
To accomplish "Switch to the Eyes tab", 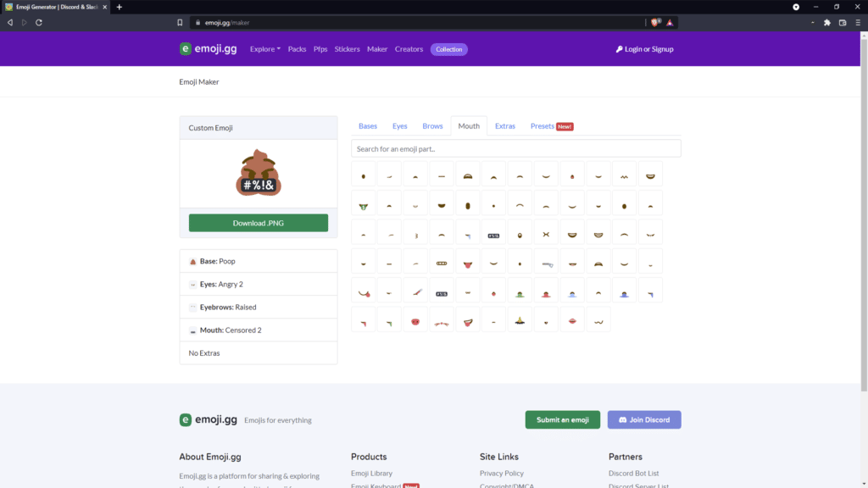I will [400, 126].
